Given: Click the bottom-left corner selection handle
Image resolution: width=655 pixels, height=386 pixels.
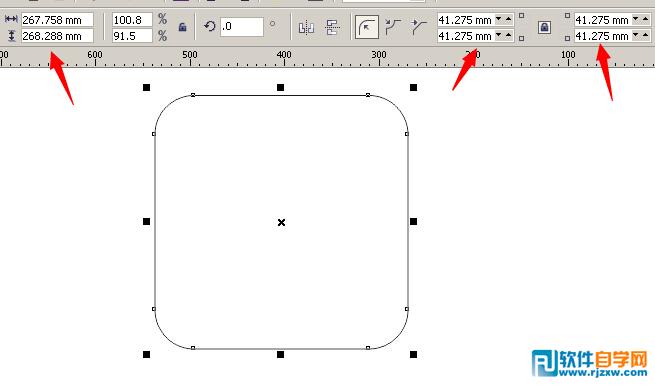Looking at the screenshot, I should [146, 354].
